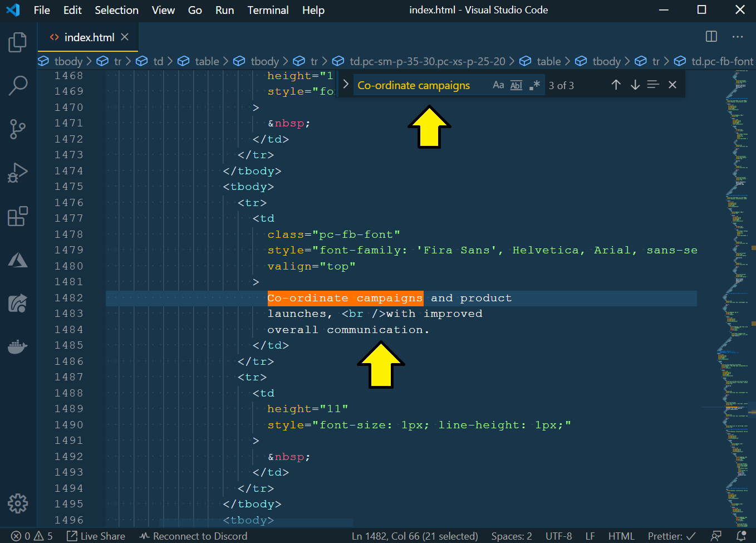756x543 pixels.
Task: Open Go to Line via Ln 1482 status
Action: [415, 536]
